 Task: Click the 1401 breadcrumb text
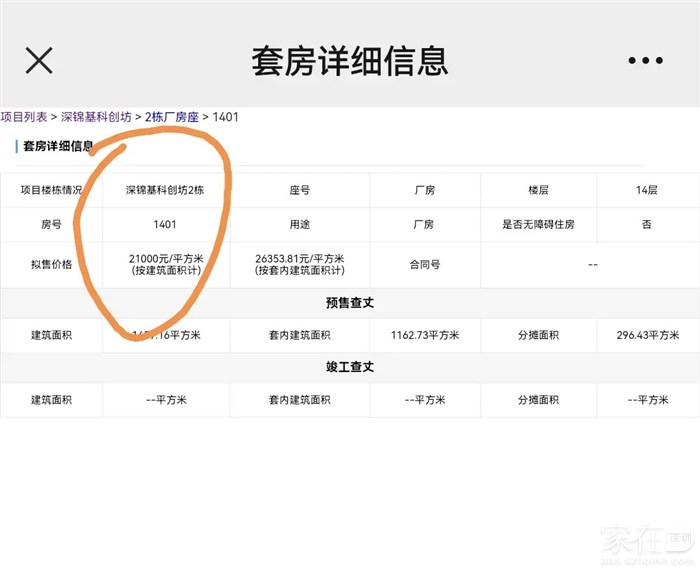[226, 117]
